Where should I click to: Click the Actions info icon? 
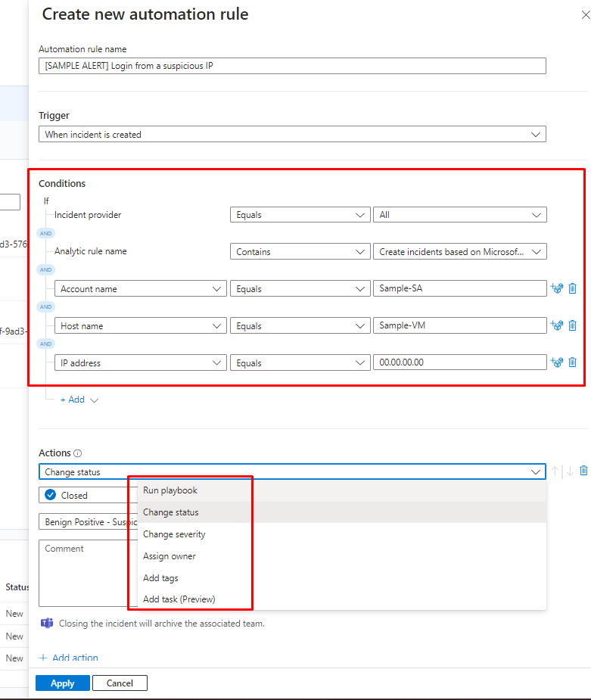click(x=78, y=453)
